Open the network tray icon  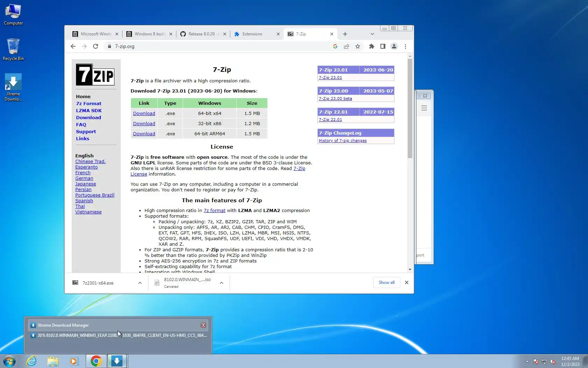544,361
